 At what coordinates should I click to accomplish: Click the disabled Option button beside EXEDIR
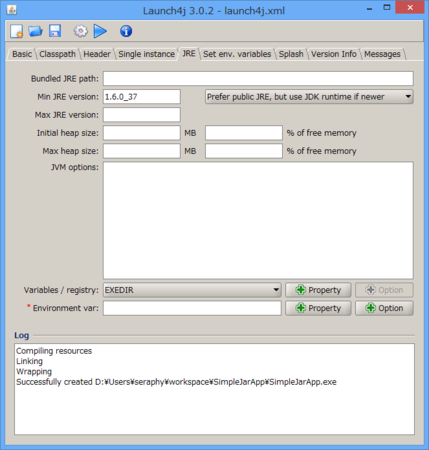[384, 290]
